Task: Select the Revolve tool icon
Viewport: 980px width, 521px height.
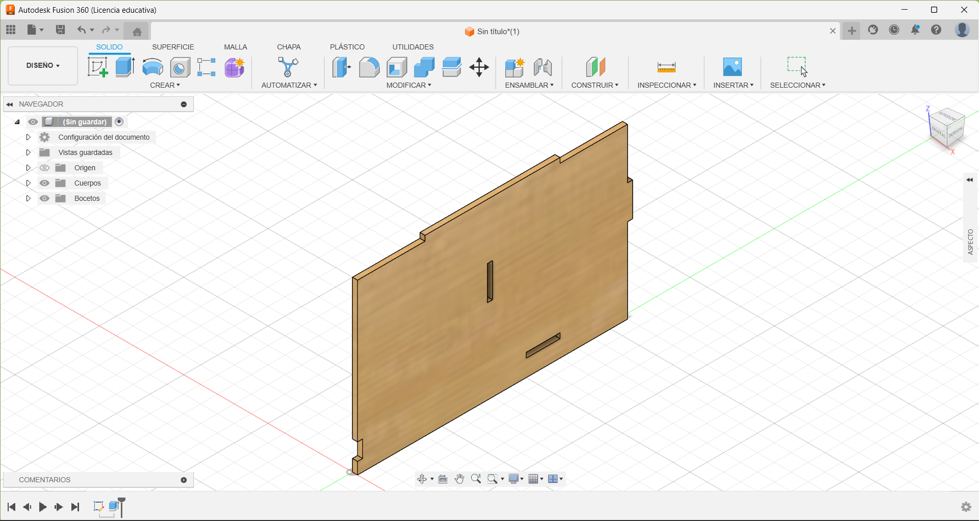Action: point(152,67)
